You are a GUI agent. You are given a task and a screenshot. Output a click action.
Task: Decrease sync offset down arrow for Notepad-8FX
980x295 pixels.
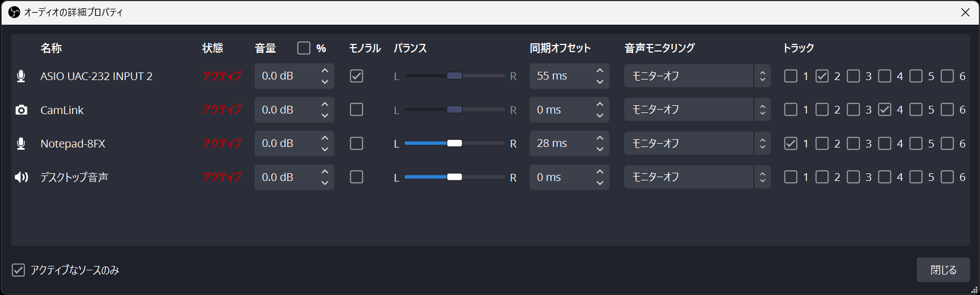point(600,149)
